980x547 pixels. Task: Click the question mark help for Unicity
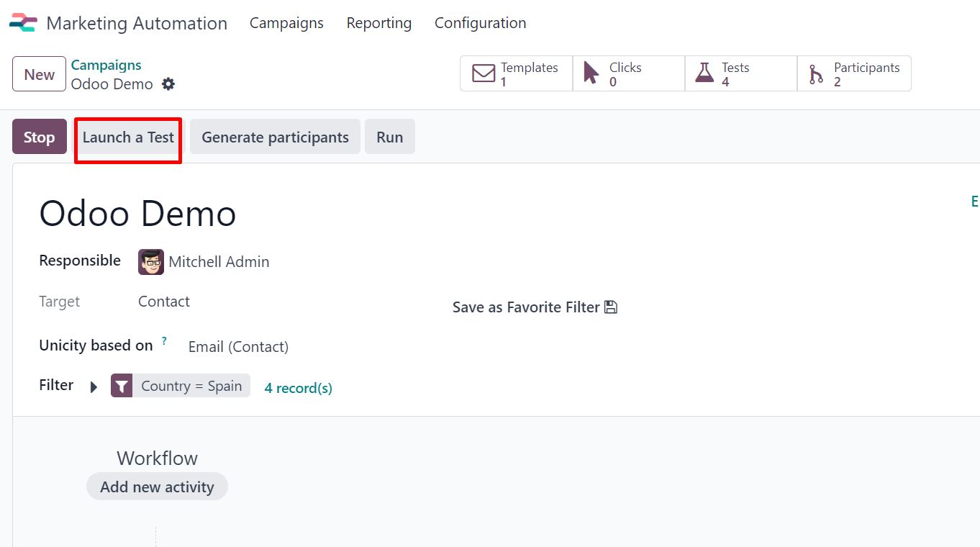(164, 340)
